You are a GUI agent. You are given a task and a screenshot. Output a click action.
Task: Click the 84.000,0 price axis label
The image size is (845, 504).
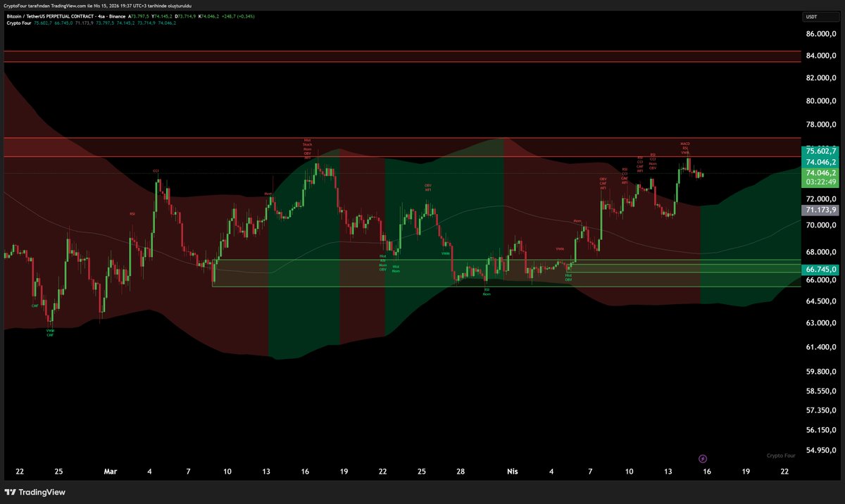coord(821,56)
